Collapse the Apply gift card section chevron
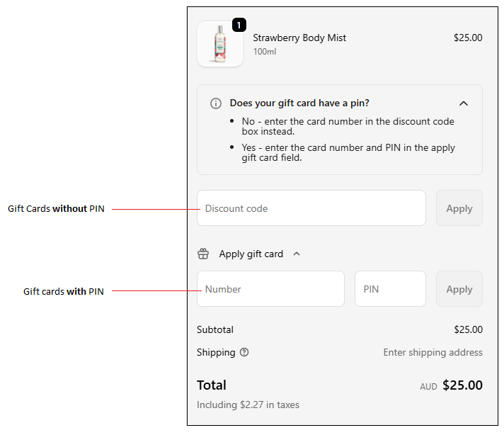This screenshot has height=435, width=504. (297, 254)
